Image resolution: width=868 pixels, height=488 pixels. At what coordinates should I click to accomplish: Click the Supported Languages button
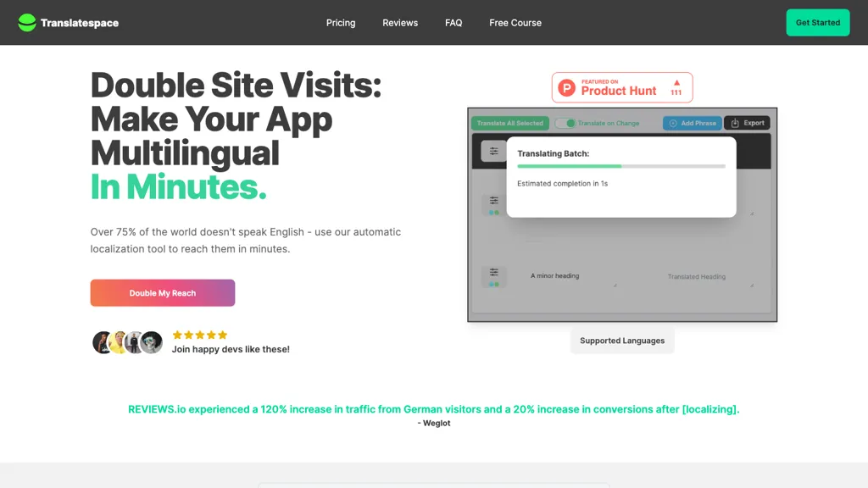[621, 341]
